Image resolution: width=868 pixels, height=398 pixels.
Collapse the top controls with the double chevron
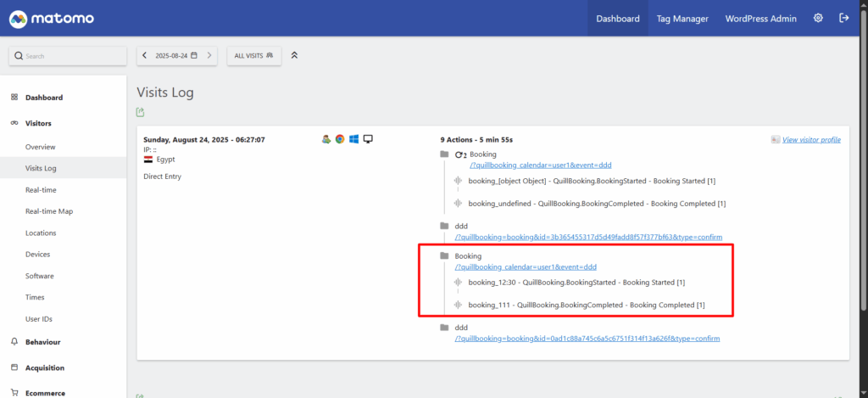[x=294, y=55]
